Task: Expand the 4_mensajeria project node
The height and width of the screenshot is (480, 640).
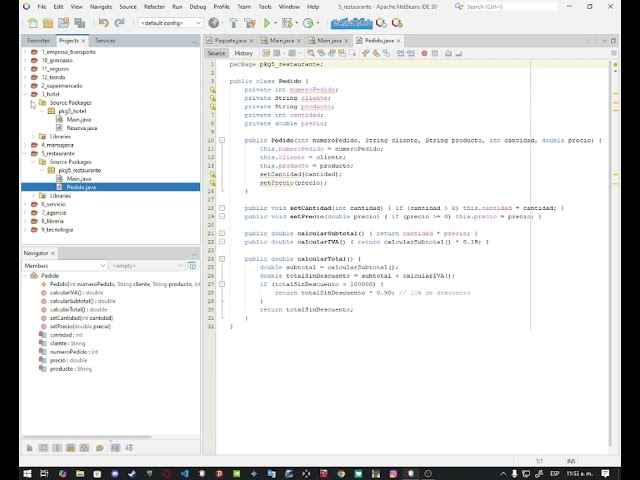Action: 25,145
